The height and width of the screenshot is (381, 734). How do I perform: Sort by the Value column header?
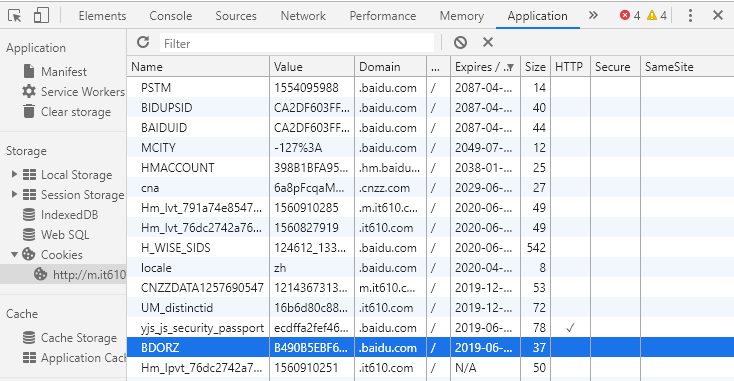[312, 66]
